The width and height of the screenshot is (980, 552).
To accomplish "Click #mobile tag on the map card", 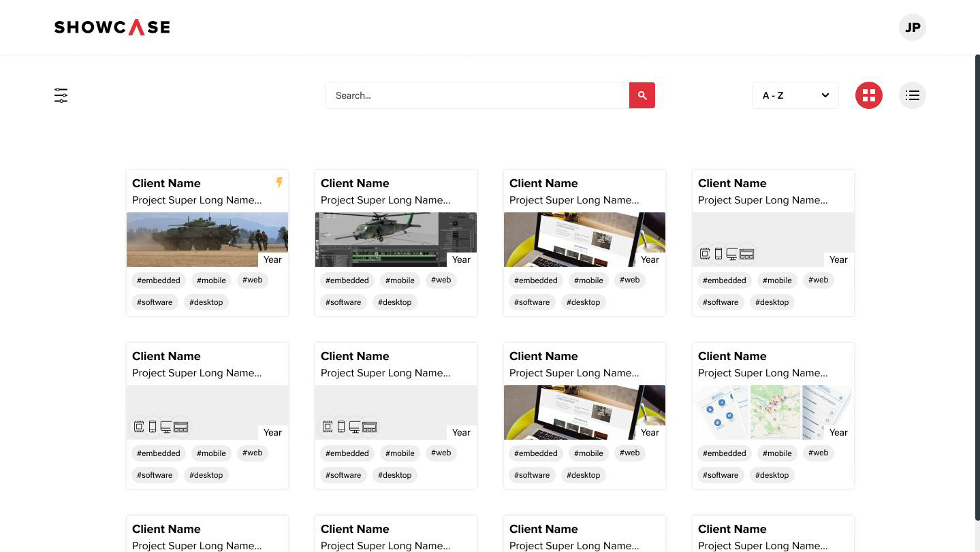I will [x=777, y=453].
